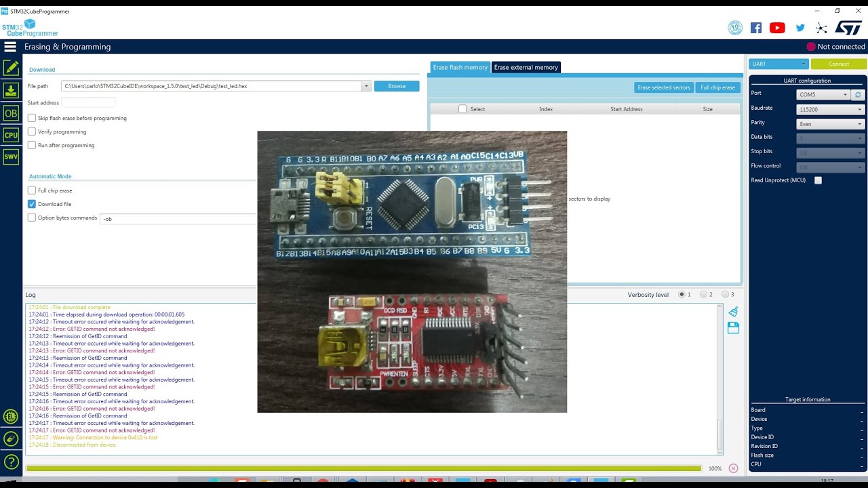This screenshot has width=868, height=488.
Task: Set verbosity level to 3
Action: click(725, 294)
